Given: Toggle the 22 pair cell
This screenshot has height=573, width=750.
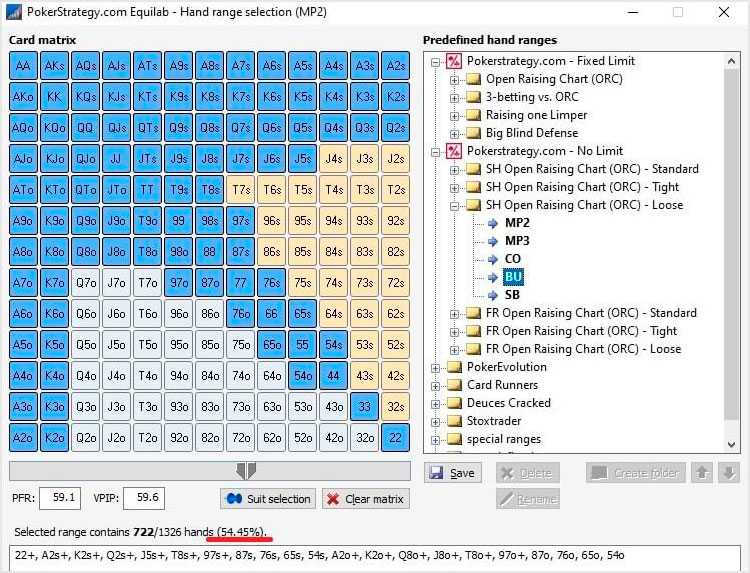Looking at the screenshot, I should 395,437.
